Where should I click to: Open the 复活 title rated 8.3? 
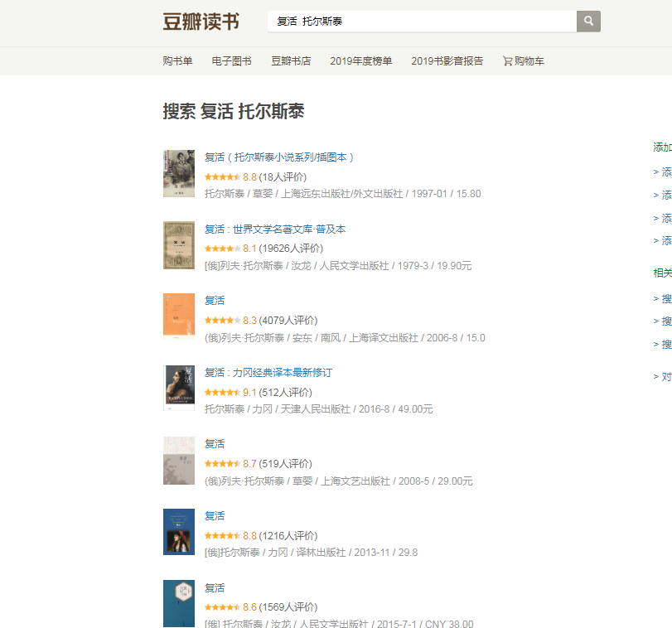tap(215, 301)
